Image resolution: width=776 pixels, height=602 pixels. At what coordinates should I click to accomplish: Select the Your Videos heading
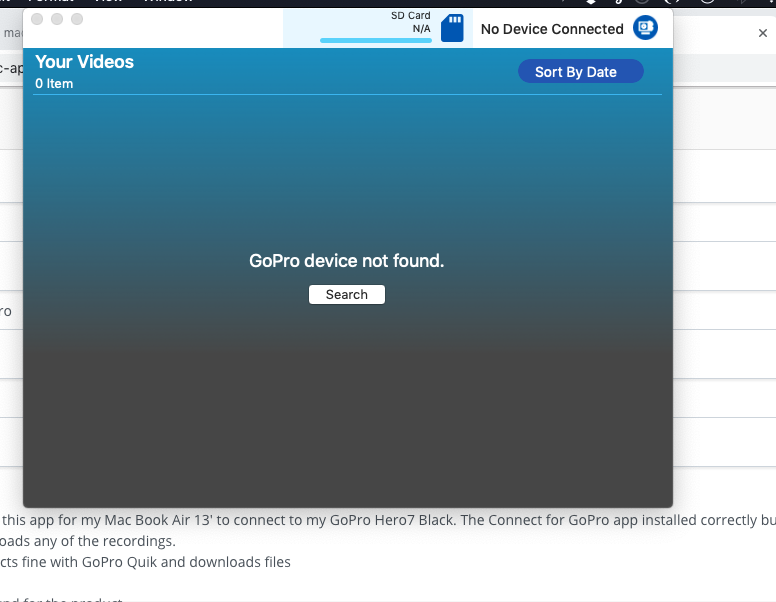(x=84, y=62)
